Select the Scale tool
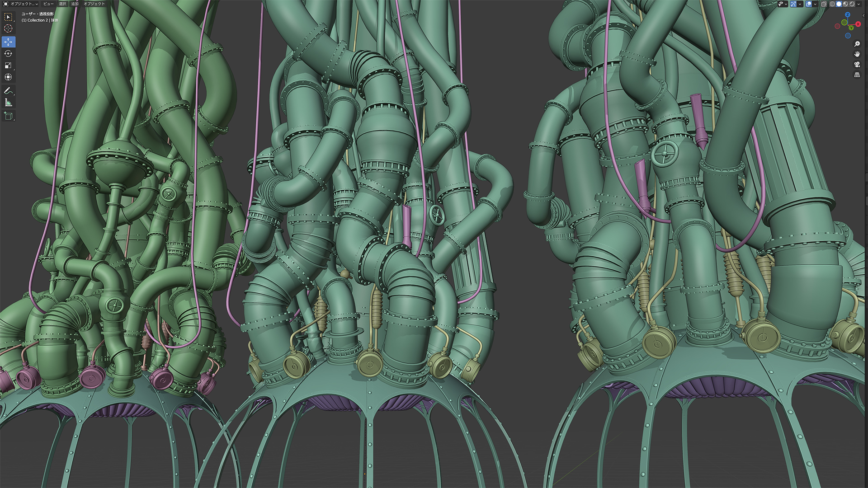The image size is (868, 488). [8, 65]
